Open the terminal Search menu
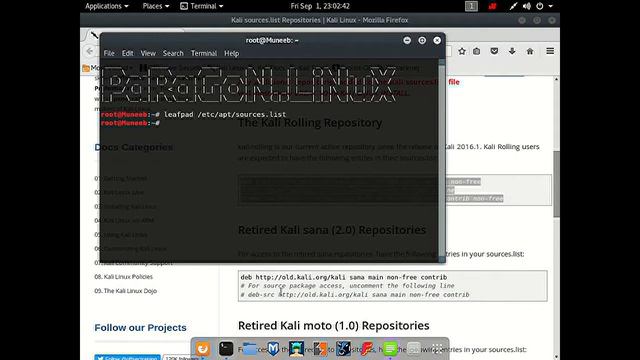The image size is (640, 360). [x=173, y=53]
